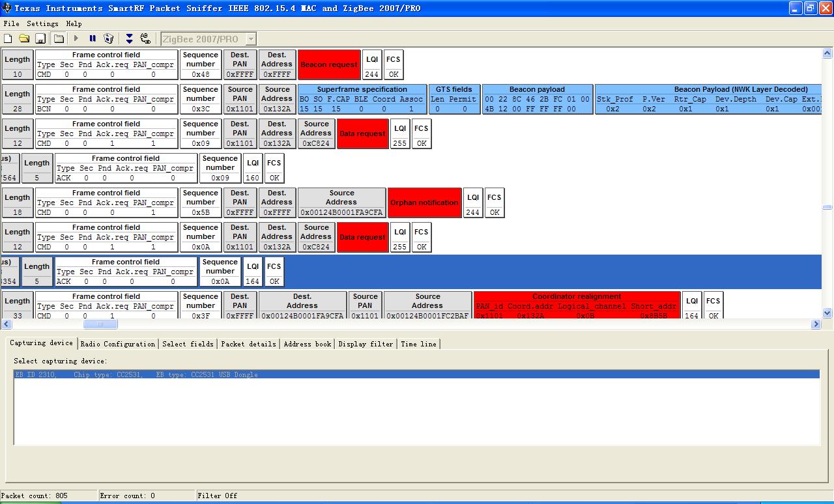834x504 pixels.
Task: Open a saved capture with the folder icon
Action: [x=24, y=39]
